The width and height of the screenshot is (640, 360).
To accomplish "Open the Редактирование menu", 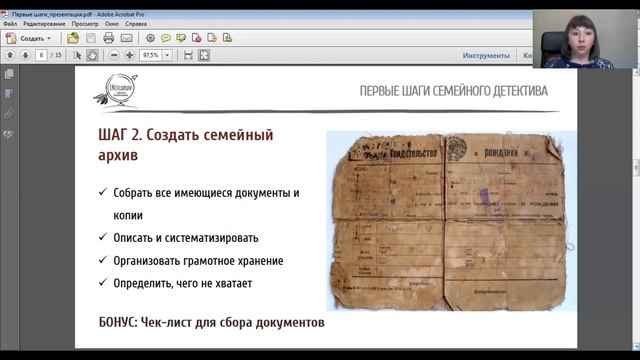I will pos(44,24).
